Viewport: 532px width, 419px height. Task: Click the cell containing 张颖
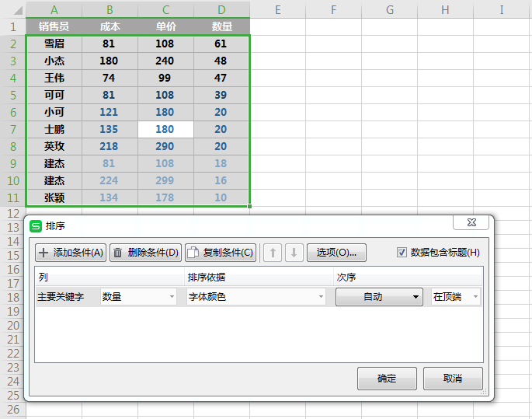[54, 197]
